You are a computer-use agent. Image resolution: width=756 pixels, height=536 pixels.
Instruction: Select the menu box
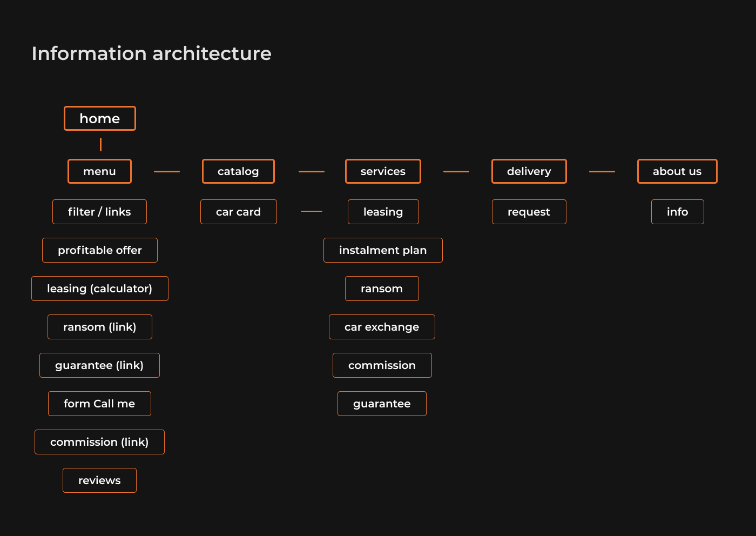coord(100,171)
